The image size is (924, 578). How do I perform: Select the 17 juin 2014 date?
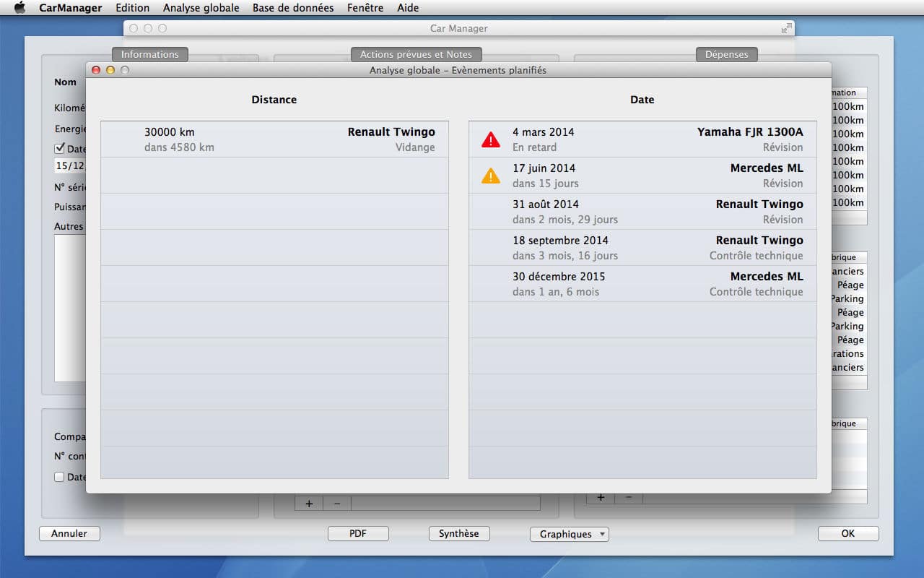(544, 168)
